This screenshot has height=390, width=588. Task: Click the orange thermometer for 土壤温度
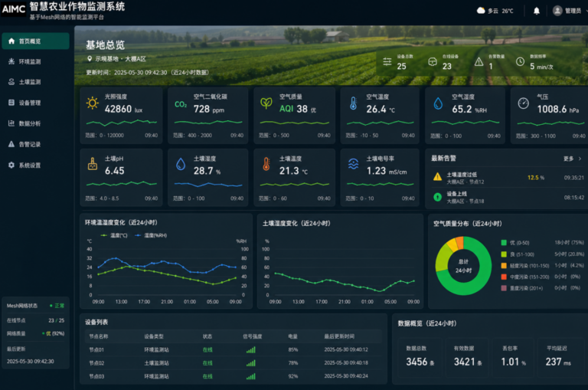click(266, 164)
